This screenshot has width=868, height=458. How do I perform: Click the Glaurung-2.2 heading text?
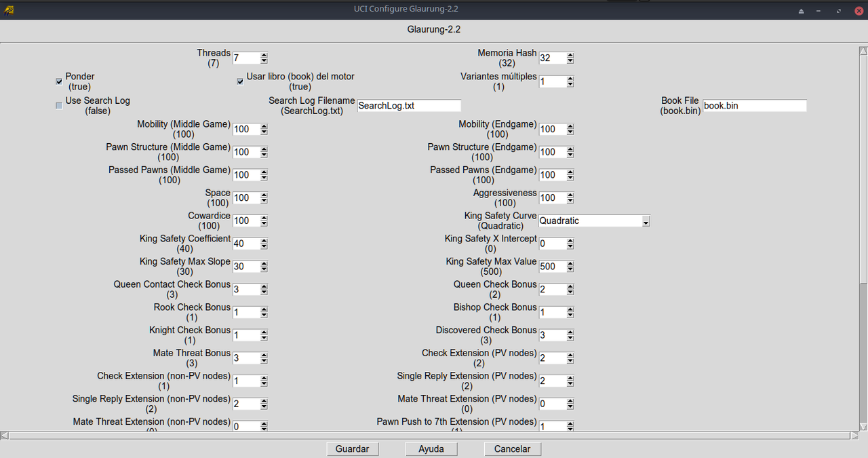pos(434,30)
